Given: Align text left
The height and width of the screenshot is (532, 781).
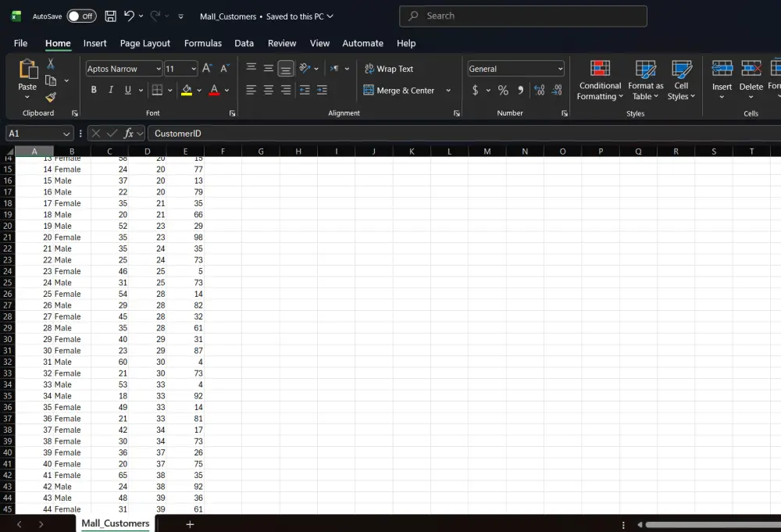Looking at the screenshot, I should pyautogui.click(x=251, y=90).
